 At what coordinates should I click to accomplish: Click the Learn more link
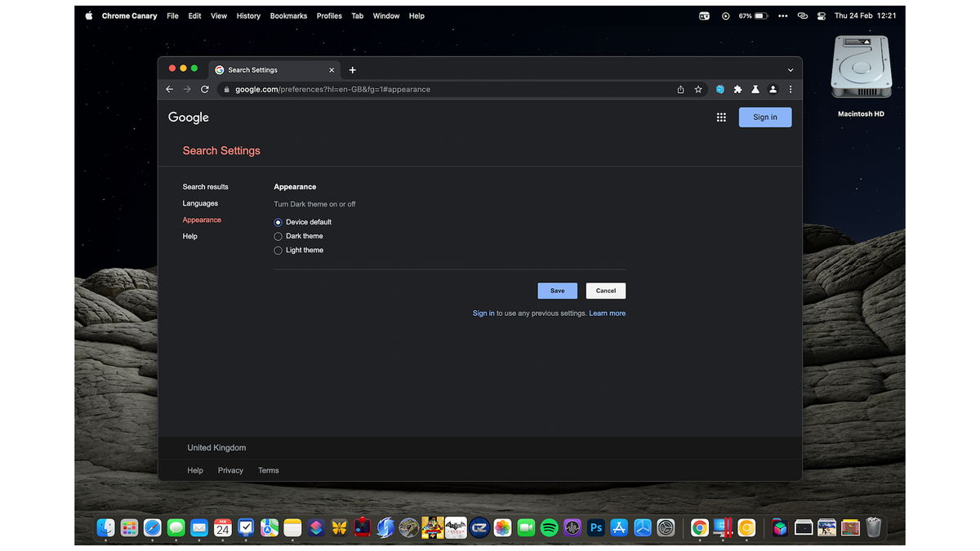point(607,313)
